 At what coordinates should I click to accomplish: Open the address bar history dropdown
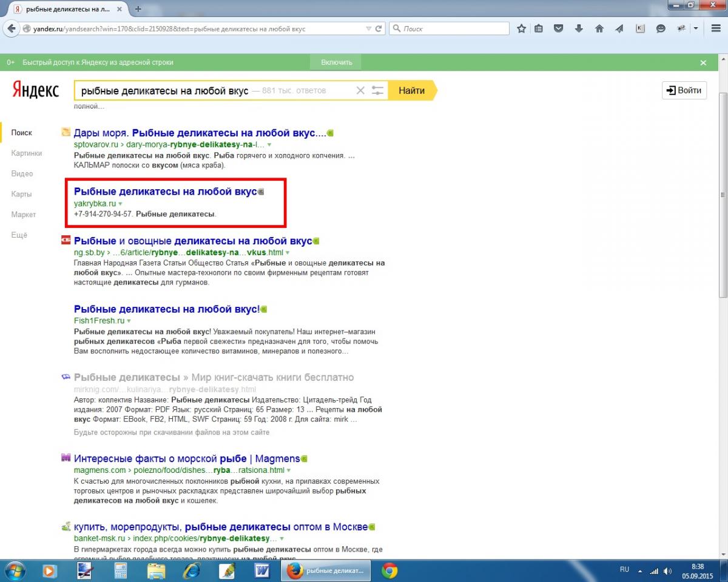tap(368, 28)
